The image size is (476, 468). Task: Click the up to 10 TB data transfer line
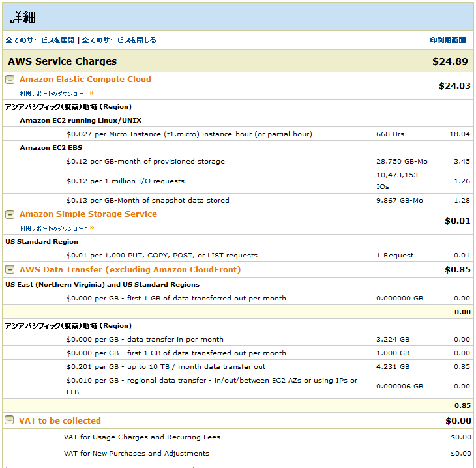166,366
